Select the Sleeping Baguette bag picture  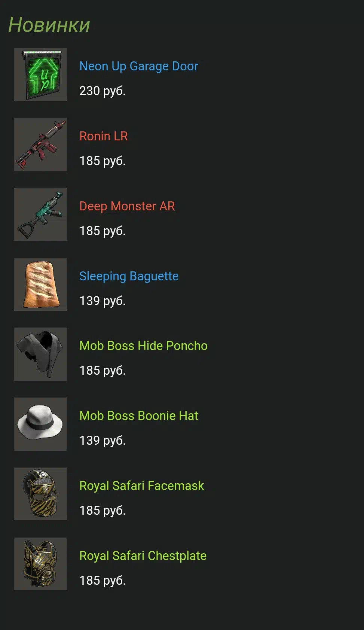[40, 284]
